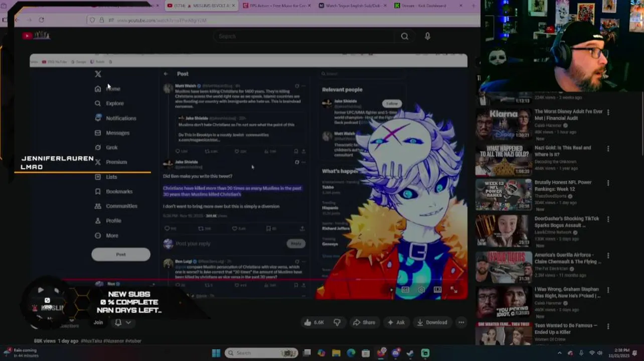This screenshot has width=644, height=361.
Task: Open Discord from the taskbar
Action: point(395,353)
